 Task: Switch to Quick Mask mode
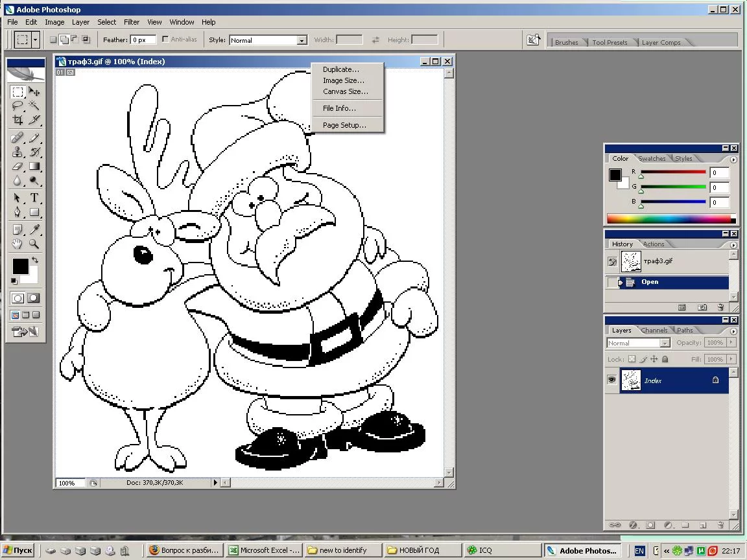33,298
